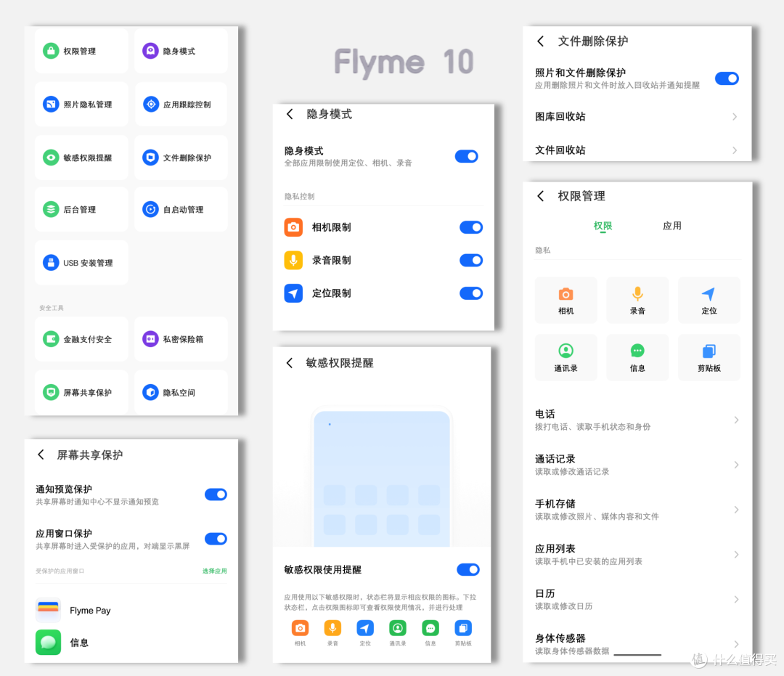
Task: Open 录音 permission tile in 权限管理
Action: pyautogui.click(x=637, y=300)
